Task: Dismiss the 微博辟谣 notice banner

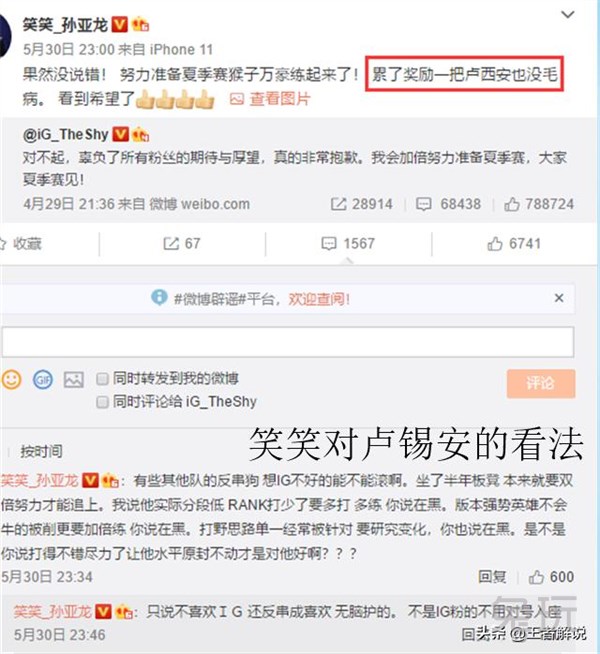Action: click(559, 298)
